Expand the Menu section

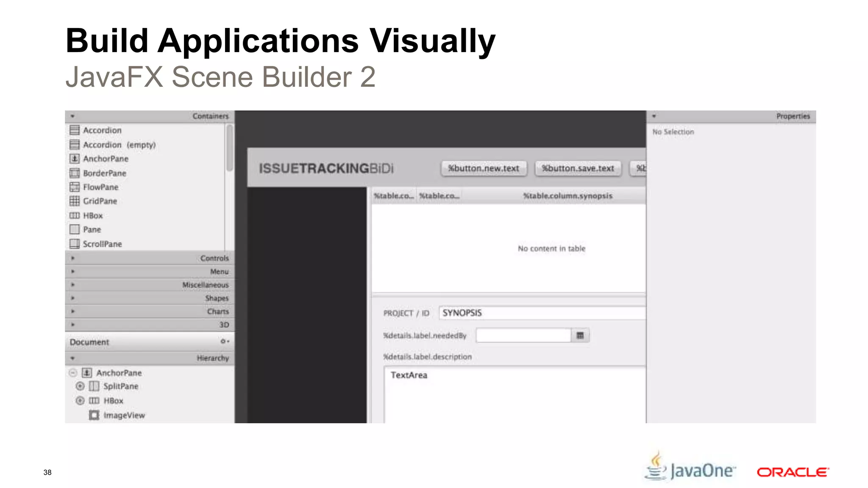72,271
